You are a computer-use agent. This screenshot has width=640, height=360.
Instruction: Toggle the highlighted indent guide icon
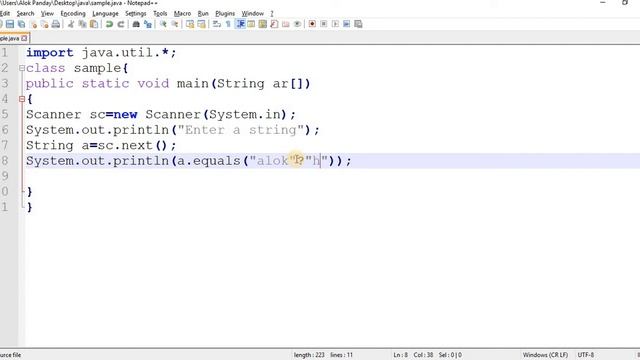click(240, 24)
